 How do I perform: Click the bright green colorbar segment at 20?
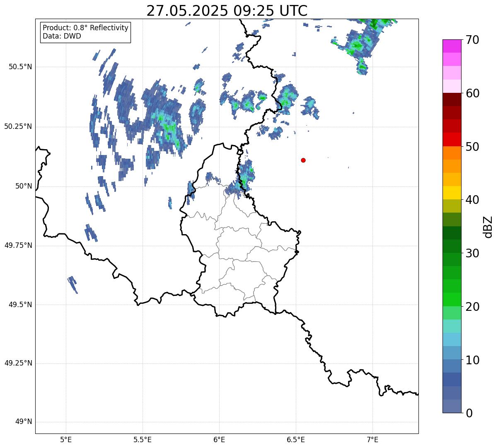point(452,300)
